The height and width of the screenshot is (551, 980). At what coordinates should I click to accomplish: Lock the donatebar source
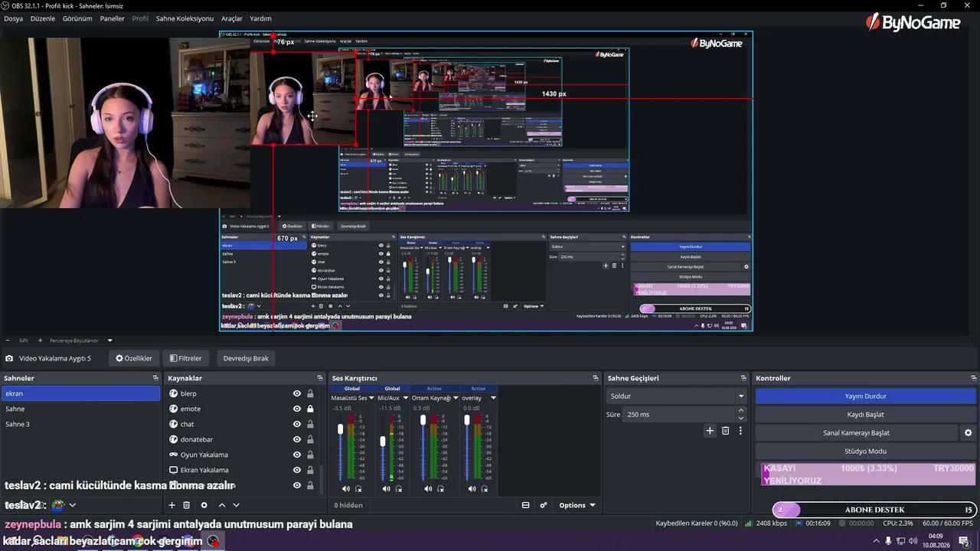pos(310,439)
